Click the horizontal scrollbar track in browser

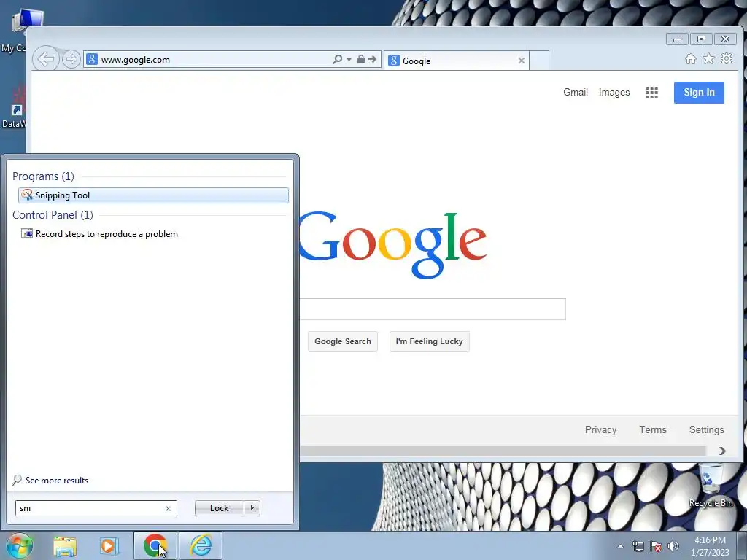[x=503, y=451]
